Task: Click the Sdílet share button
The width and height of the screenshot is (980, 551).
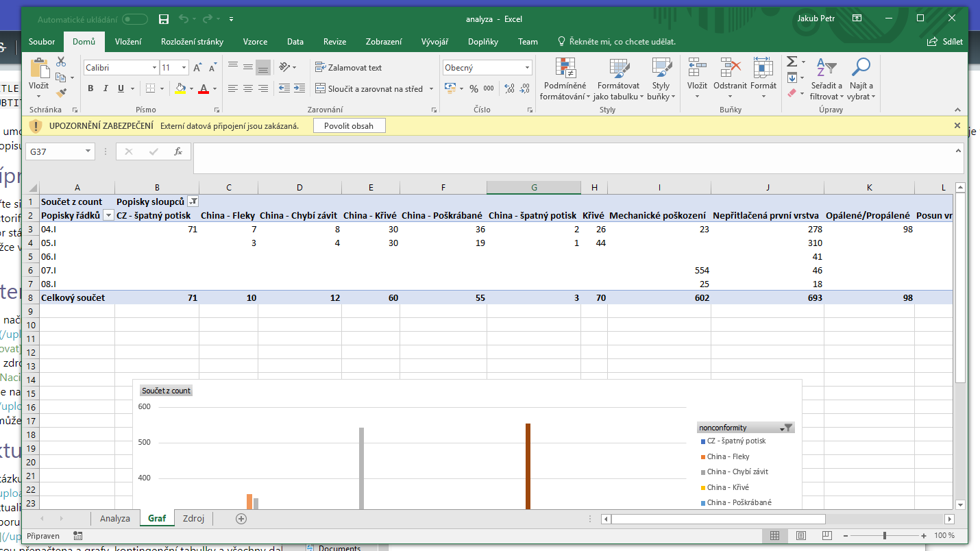Action: pyautogui.click(x=946, y=42)
